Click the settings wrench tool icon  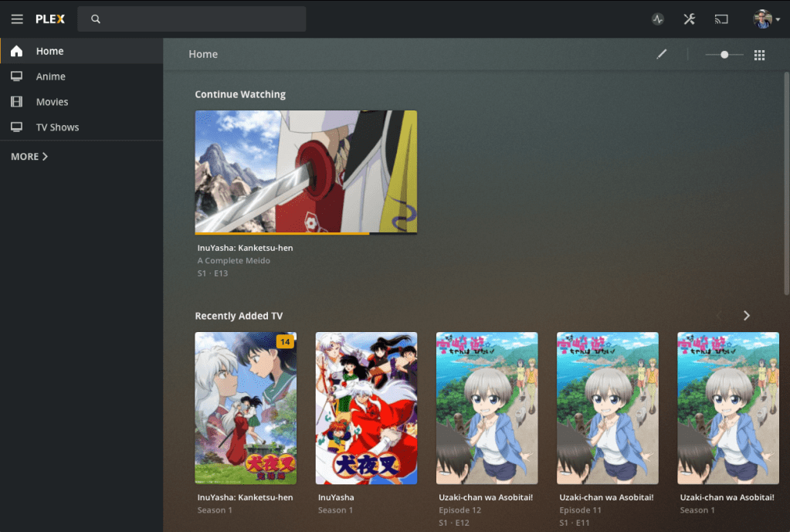click(688, 19)
